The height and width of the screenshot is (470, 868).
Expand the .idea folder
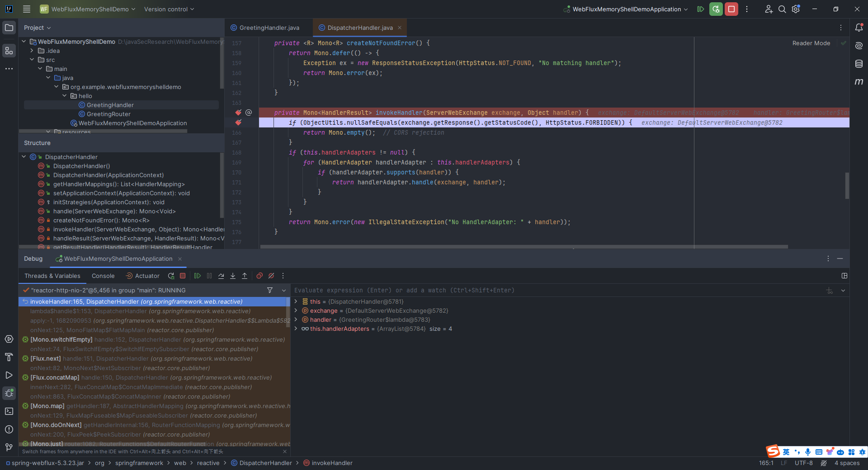point(32,51)
